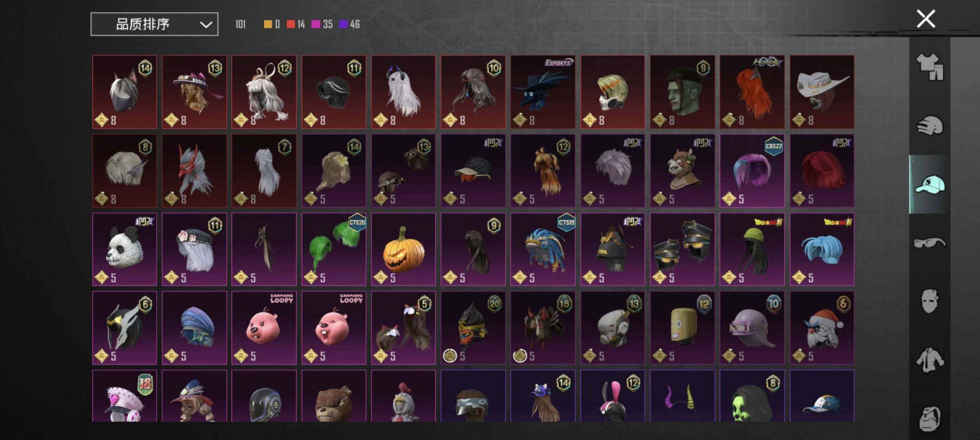Filter by the gold quality swatch 0
Viewport: 980px width, 440px height.
[x=272, y=24]
